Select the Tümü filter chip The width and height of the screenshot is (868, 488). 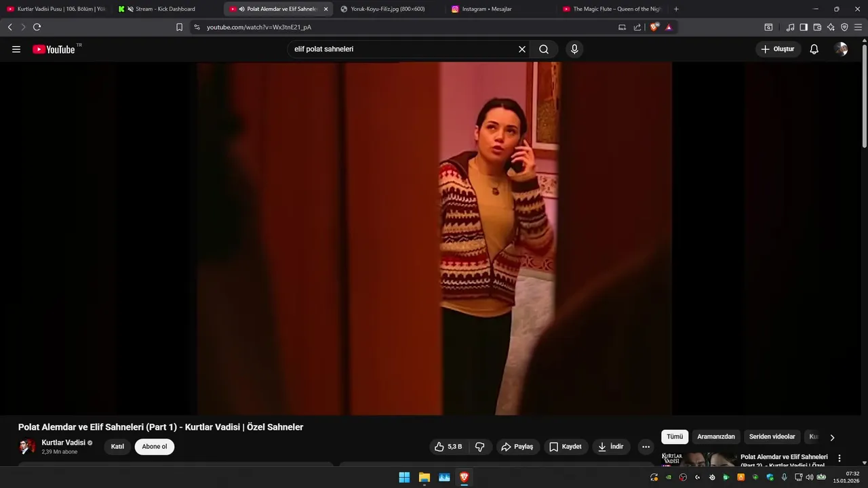tap(675, 437)
